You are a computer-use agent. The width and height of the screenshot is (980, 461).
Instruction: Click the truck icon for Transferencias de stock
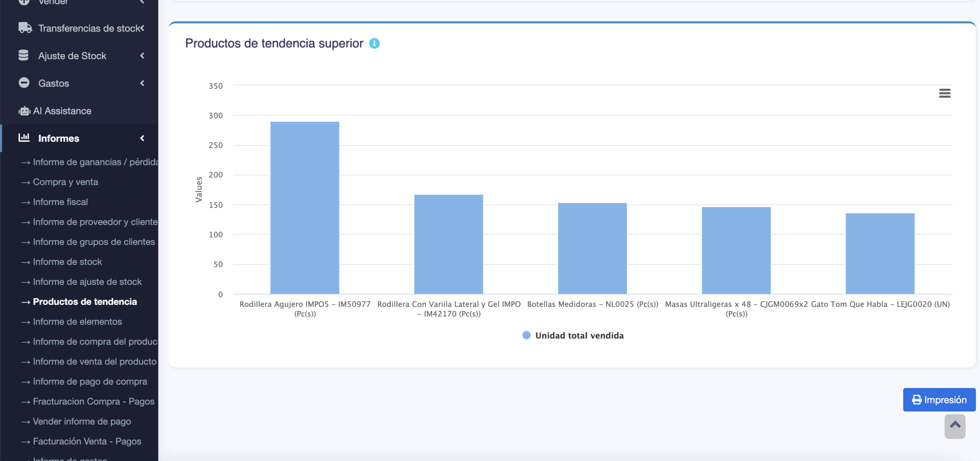tap(25, 28)
